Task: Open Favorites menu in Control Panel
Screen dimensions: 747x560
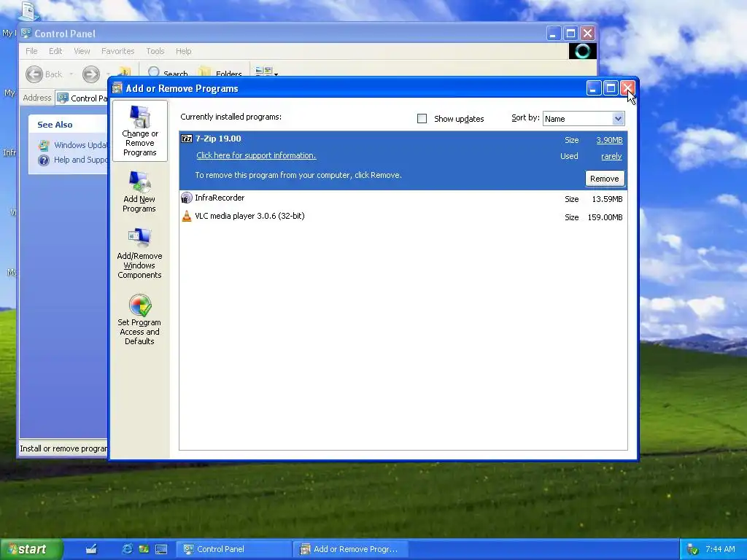Action: pos(117,51)
